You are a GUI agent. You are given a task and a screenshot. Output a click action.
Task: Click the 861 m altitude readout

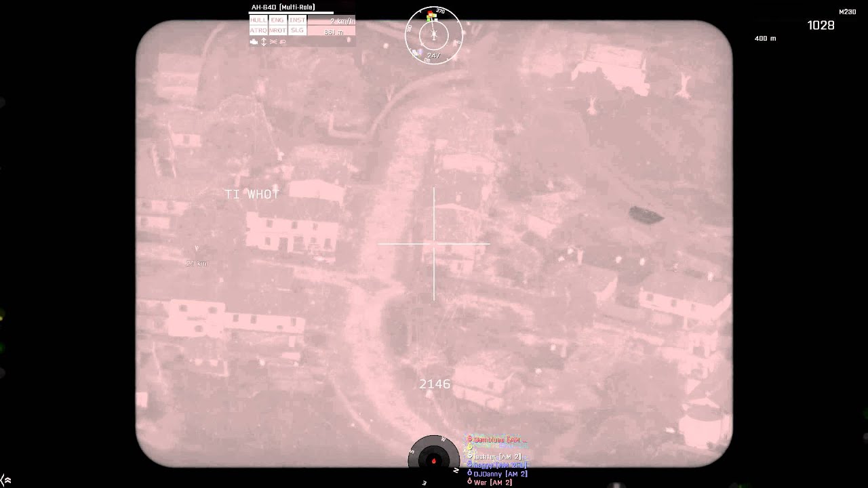tap(334, 32)
